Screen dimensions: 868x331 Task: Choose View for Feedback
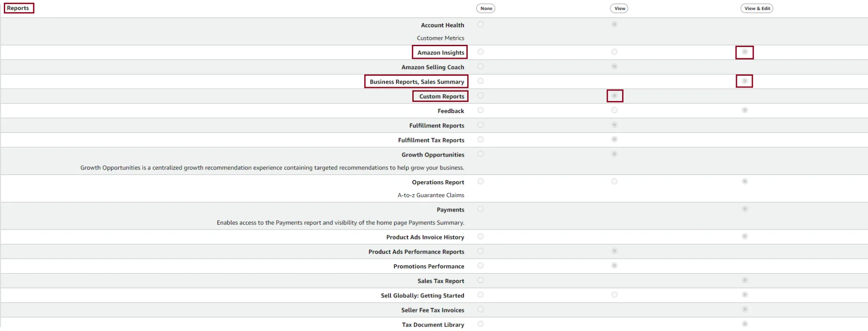(614, 110)
